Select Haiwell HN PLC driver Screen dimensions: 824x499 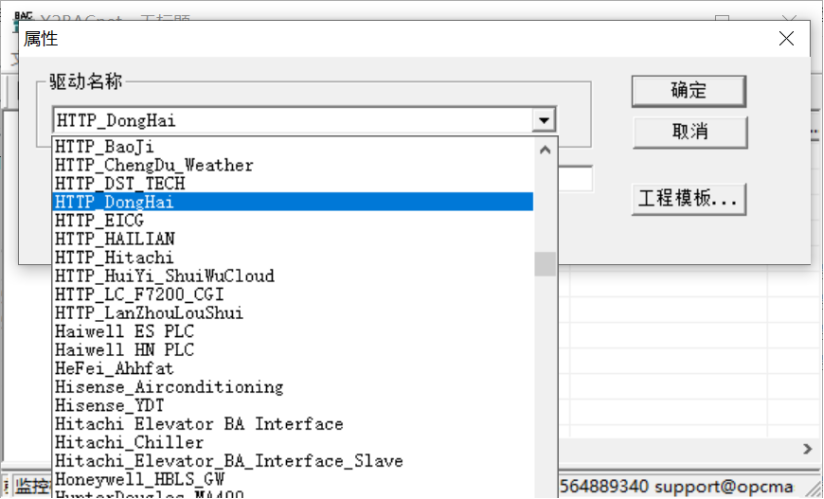293,350
